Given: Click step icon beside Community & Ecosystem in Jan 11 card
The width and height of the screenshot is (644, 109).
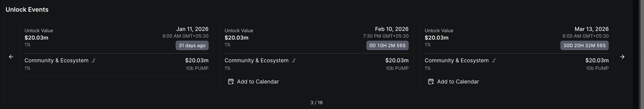Looking at the screenshot, I should [94, 61].
